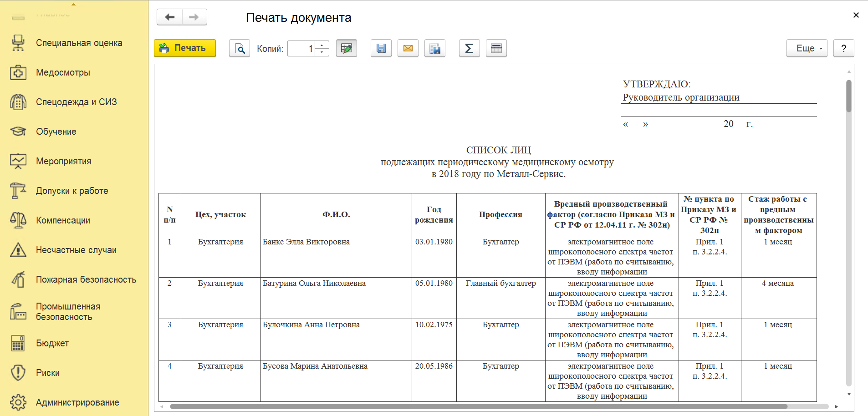
Task: Open the Мероприятия menu item
Action: [x=64, y=161]
